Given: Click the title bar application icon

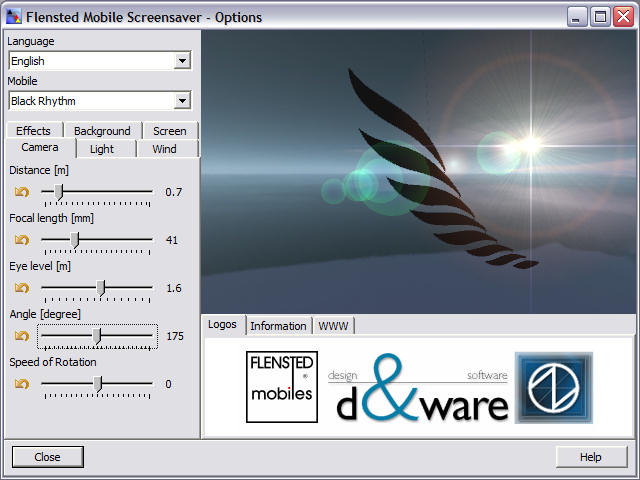Looking at the screenshot, I should pyautogui.click(x=14, y=17).
